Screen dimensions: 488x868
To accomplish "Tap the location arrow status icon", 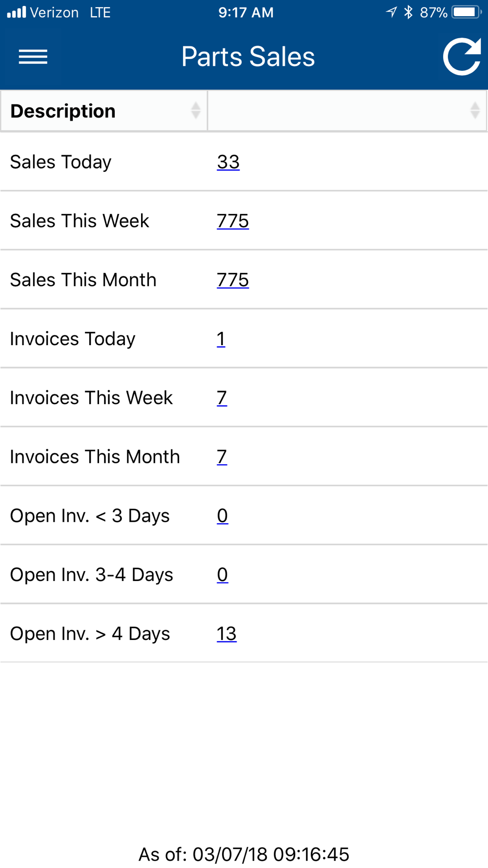I will 391,12.
